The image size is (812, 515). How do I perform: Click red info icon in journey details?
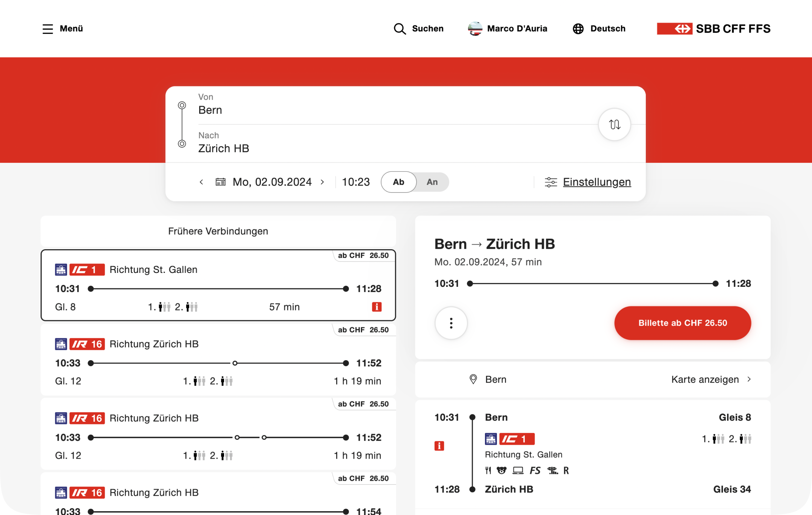[x=439, y=446]
